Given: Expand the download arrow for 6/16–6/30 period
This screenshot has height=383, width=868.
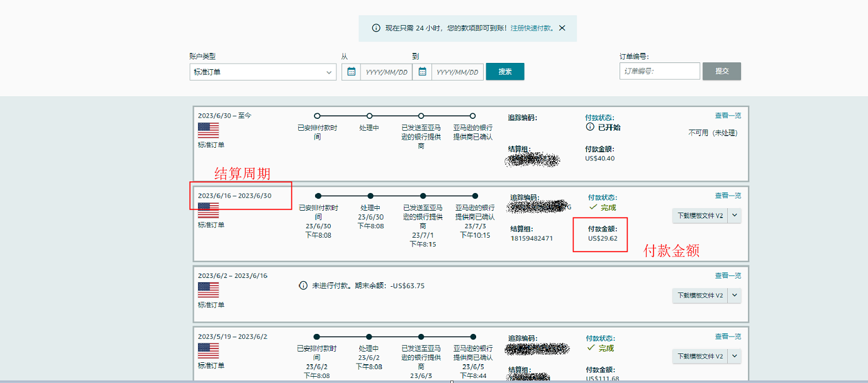Looking at the screenshot, I should [734, 216].
